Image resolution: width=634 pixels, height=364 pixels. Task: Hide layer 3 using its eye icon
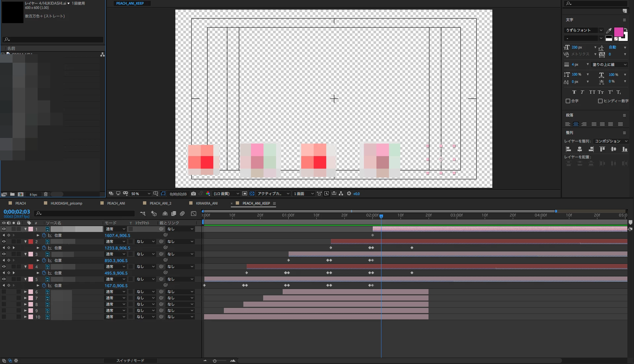tap(4, 254)
